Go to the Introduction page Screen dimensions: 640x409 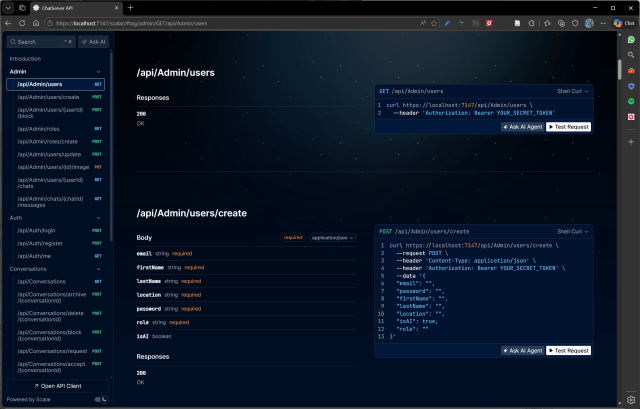coord(25,59)
